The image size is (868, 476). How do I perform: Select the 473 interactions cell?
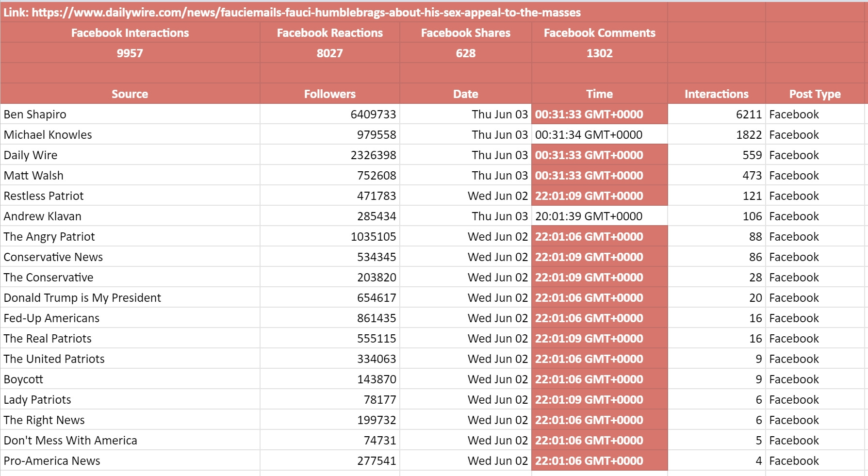coord(717,175)
